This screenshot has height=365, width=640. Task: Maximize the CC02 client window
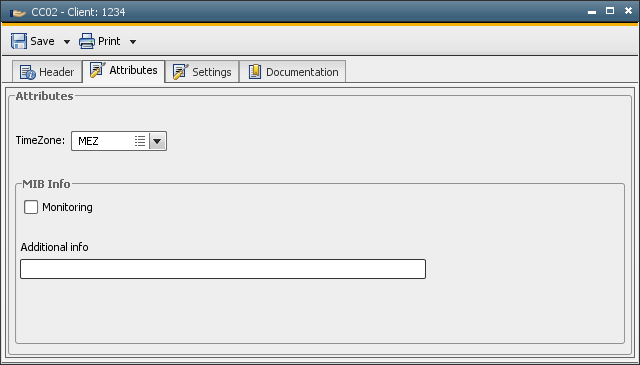(x=610, y=11)
